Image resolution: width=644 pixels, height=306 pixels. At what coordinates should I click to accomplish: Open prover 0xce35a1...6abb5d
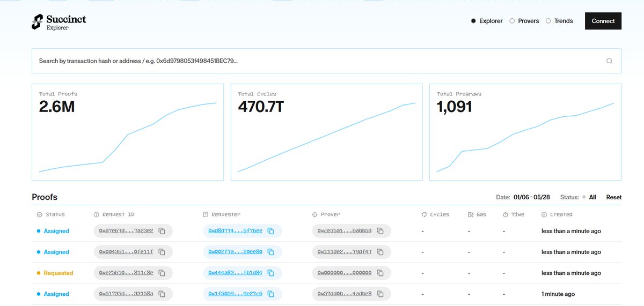(345, 231)
